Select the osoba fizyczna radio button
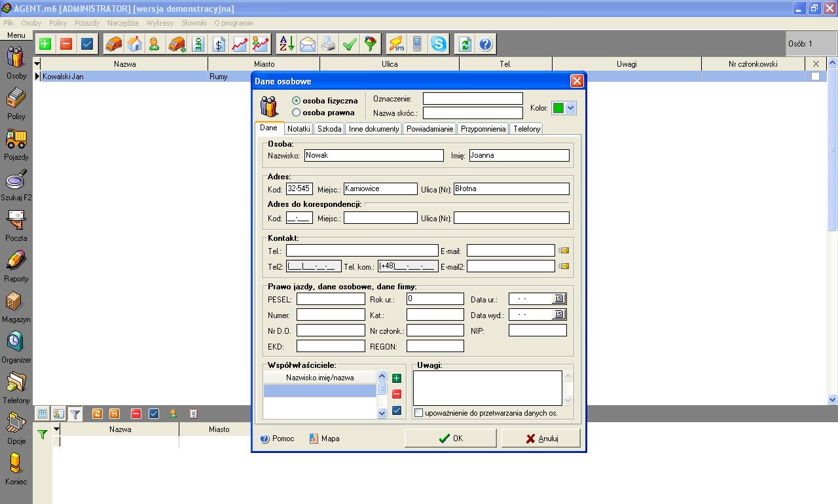Screen dimensions: 838x504 (x=297, y=101)
